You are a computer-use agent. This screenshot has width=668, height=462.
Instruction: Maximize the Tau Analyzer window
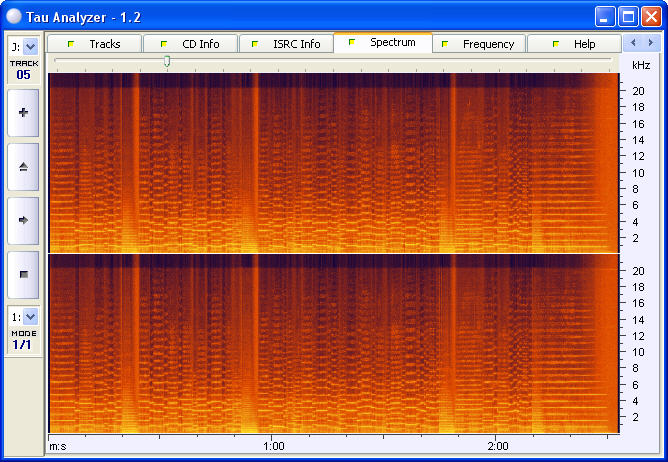(629, 16)
